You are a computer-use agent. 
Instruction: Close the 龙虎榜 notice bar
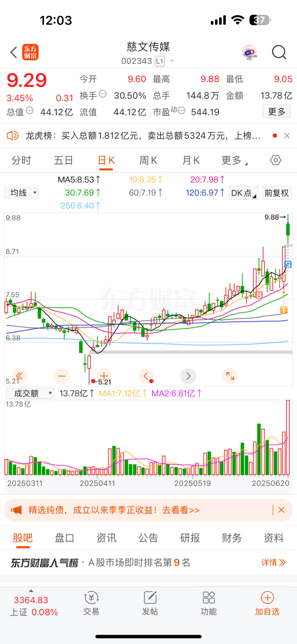[287, 135]
